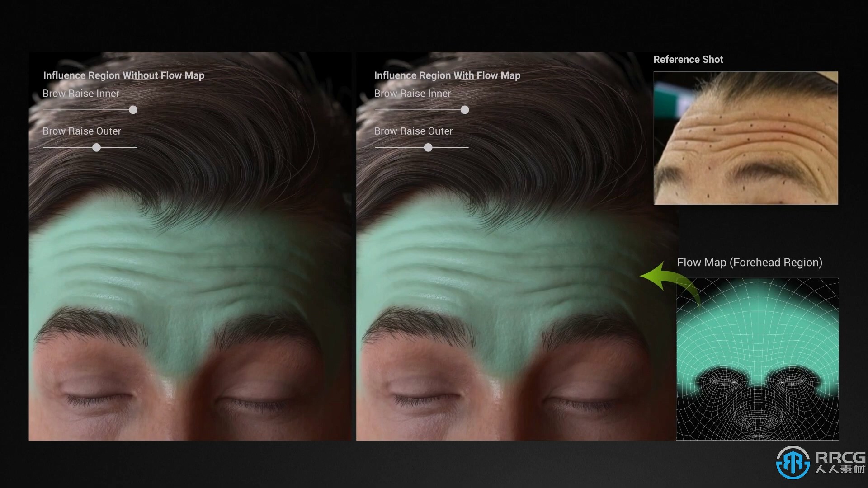
Task: Click the 'Flow Map (Forehead Region)' label
Action: (x=750, y=263)
